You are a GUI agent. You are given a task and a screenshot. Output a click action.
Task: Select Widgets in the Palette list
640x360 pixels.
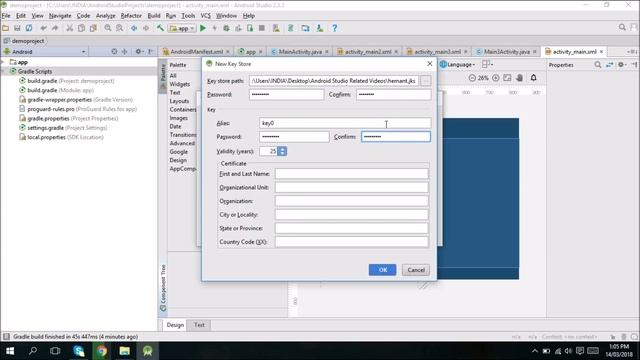tap(180, 84)
